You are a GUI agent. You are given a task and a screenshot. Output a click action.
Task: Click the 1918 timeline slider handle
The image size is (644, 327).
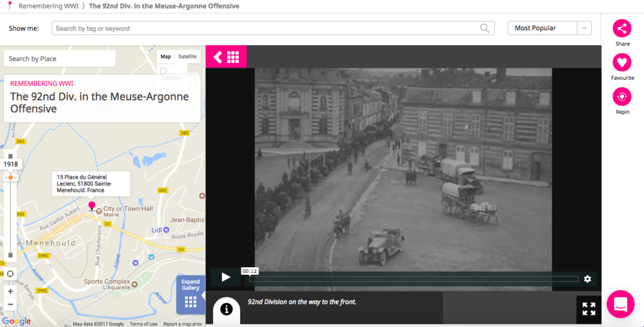11,177
